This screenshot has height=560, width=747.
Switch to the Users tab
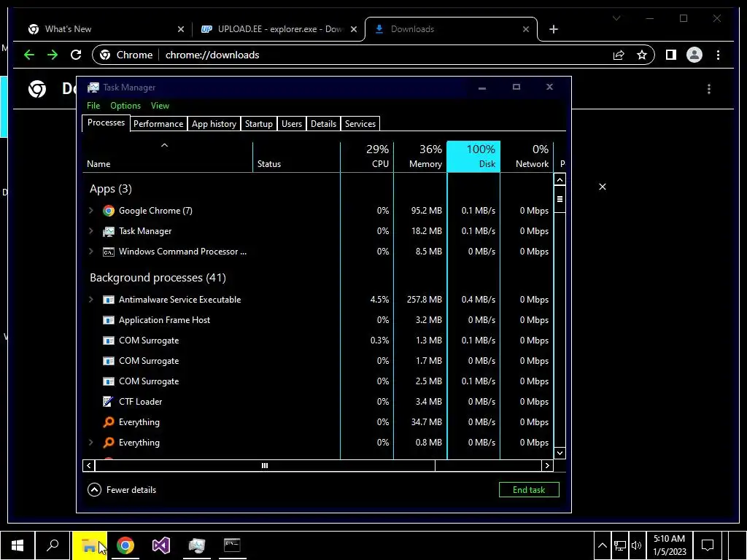click(292, 124)
